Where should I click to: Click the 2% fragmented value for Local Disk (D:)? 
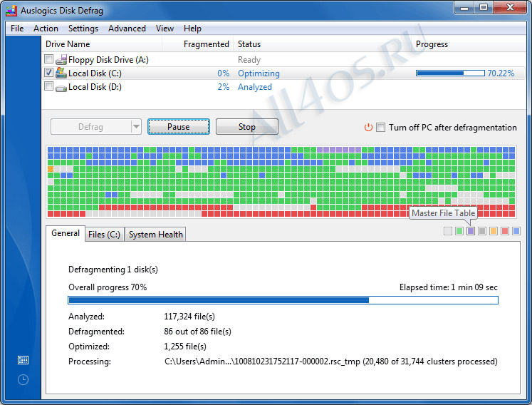click(x=224, y=87)
